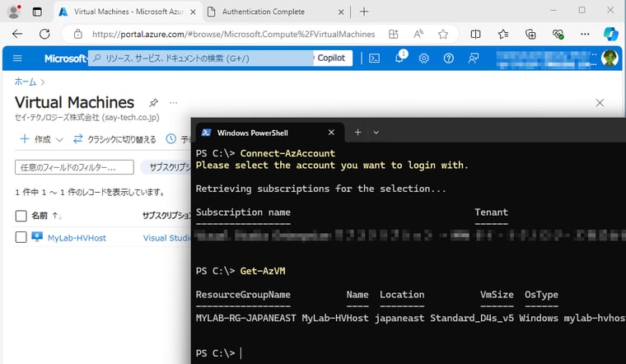This screenshot has width=626, height=364.
Task: Open the Azure portal hamburger menu
Action: [17, 58]
